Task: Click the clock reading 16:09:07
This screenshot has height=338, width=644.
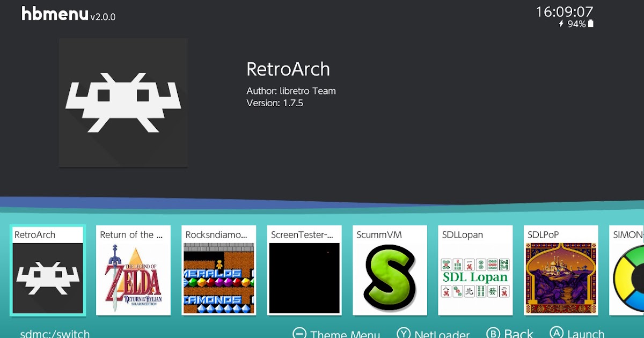Action: click(565, 11)
